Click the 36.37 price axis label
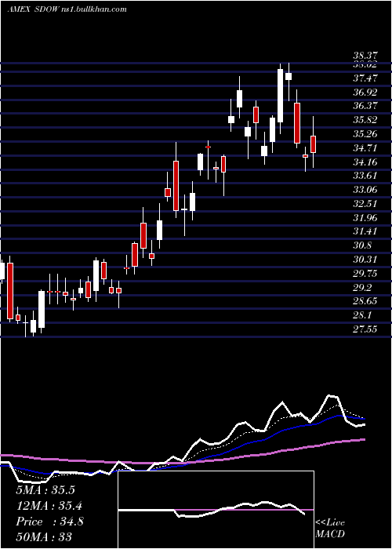392x549 pixels. [x=365, y=106]
